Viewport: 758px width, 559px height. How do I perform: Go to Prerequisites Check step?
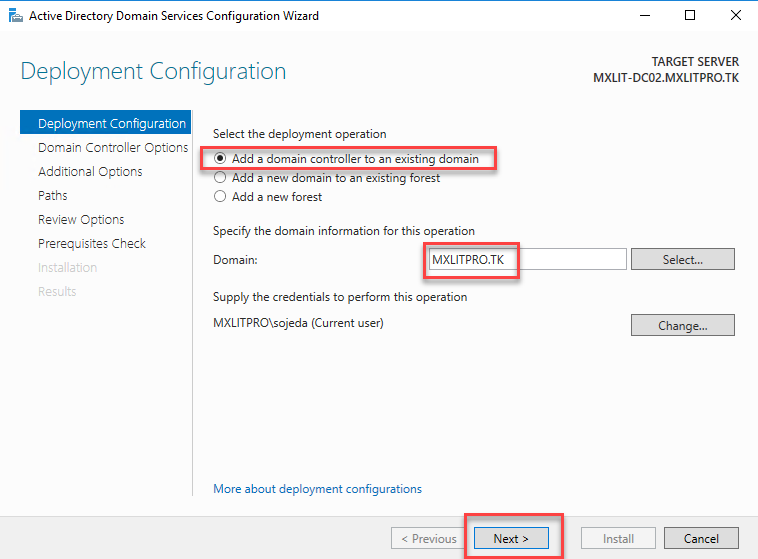(x=92, y=244)
